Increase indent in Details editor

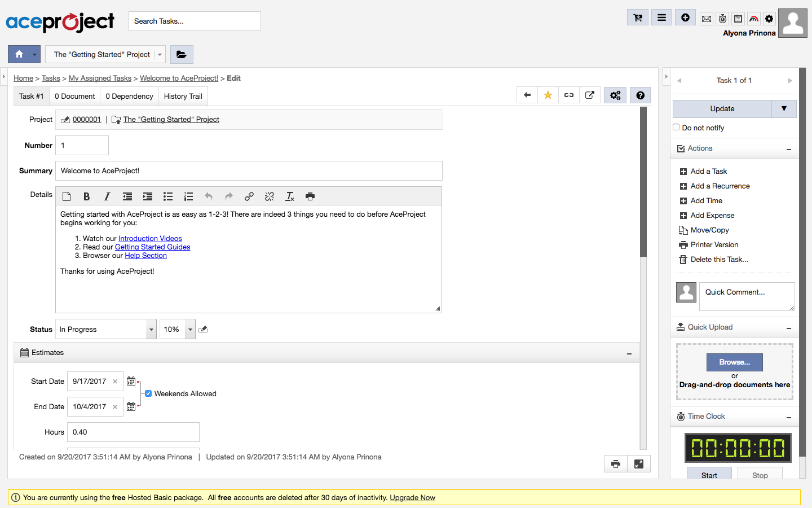148,196
